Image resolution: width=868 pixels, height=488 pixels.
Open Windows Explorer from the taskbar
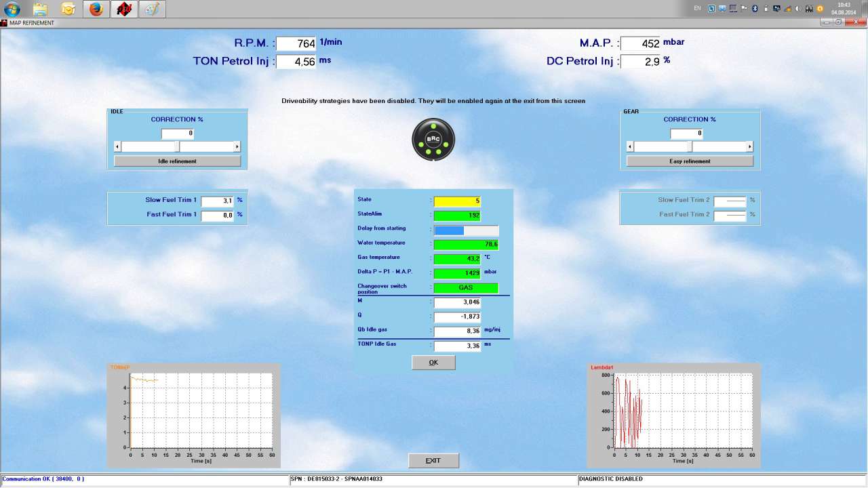[40, 9]
